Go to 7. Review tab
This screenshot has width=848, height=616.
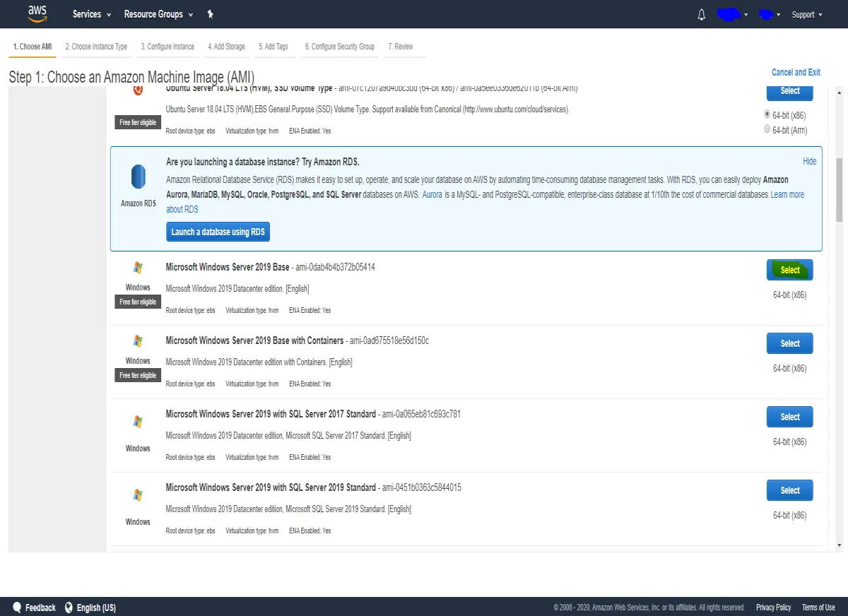[401, 47]
